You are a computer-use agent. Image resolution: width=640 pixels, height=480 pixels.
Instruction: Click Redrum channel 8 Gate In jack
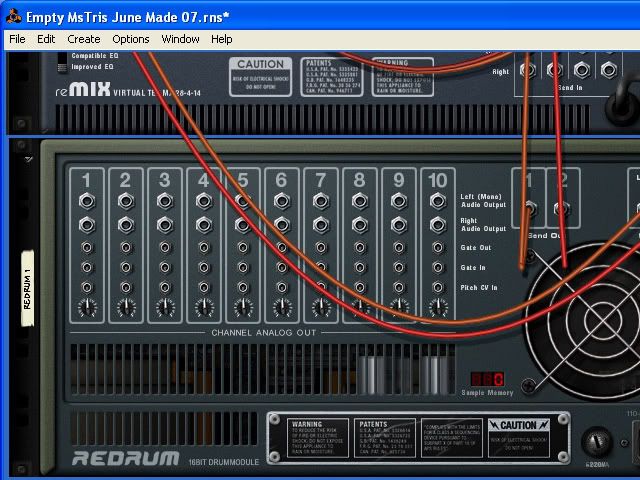360,267
